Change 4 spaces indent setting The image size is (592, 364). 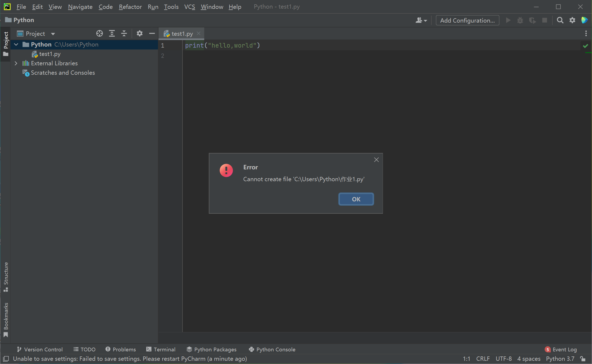(529, 359)
